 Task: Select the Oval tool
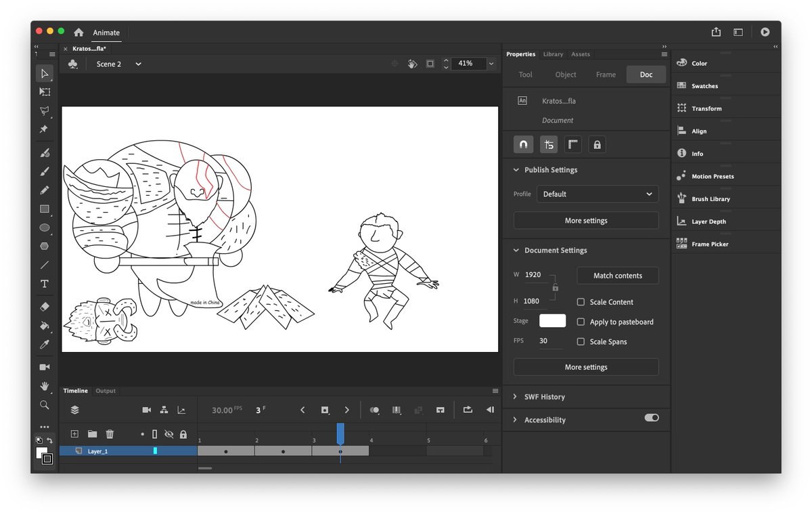tap(45, 228)
